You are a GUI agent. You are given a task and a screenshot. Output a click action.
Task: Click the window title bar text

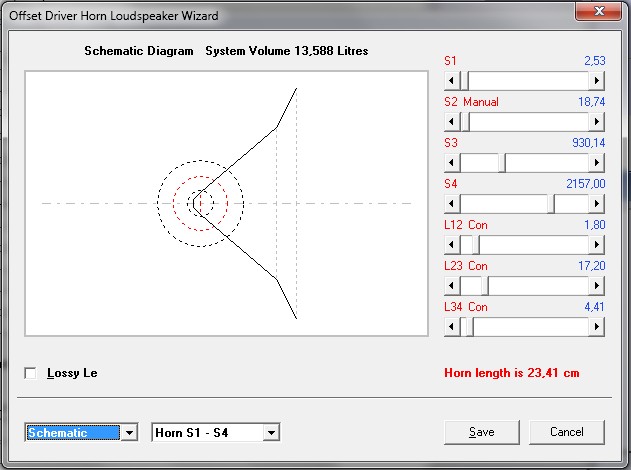114,16
